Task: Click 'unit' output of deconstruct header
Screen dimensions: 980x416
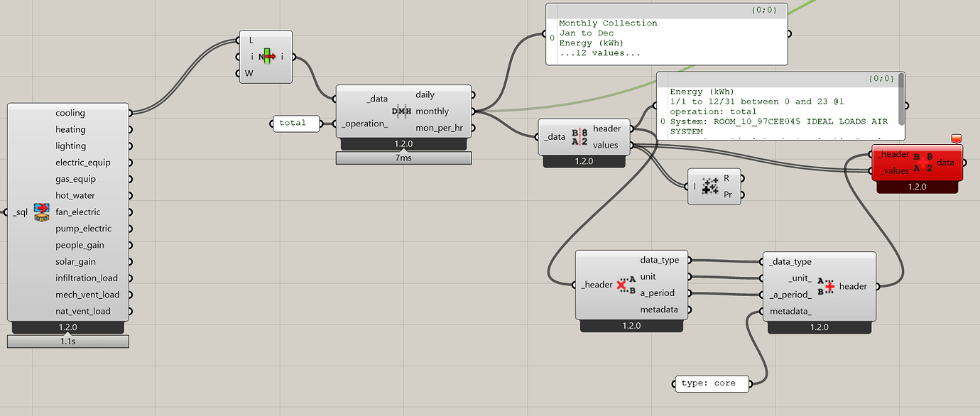Action: coord(648,277)
